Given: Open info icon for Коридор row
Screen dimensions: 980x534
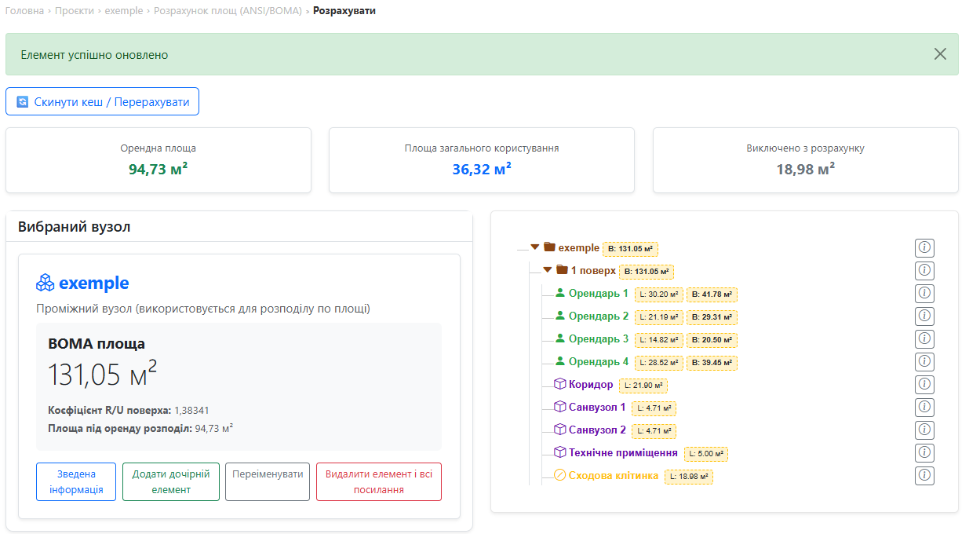Looking at the screenshot, I should 924,385.
